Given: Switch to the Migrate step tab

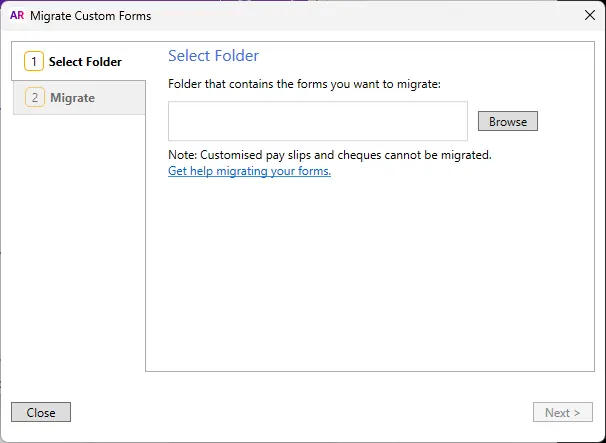Looking at the screenshot, I should pos(79,98).
